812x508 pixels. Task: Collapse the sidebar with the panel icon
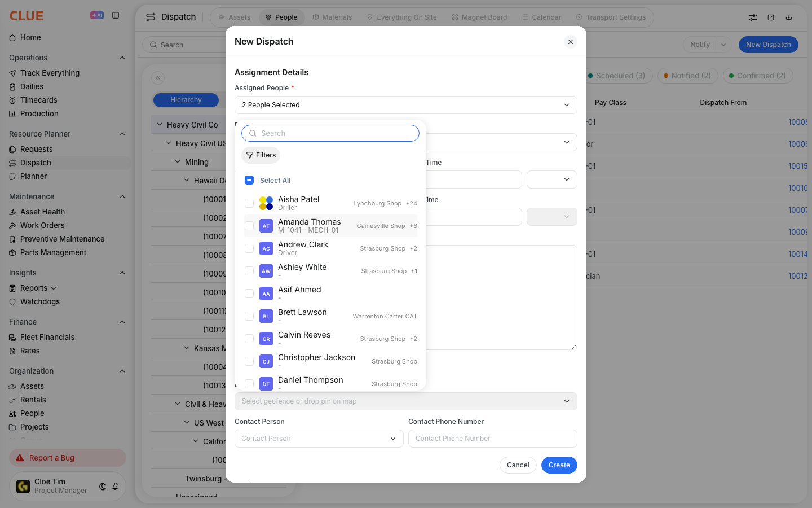[116, 15]
